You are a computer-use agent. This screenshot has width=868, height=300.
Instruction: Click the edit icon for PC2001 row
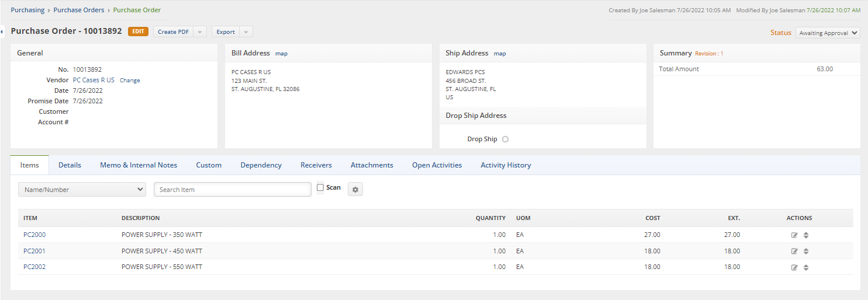[x=794, y=252]
